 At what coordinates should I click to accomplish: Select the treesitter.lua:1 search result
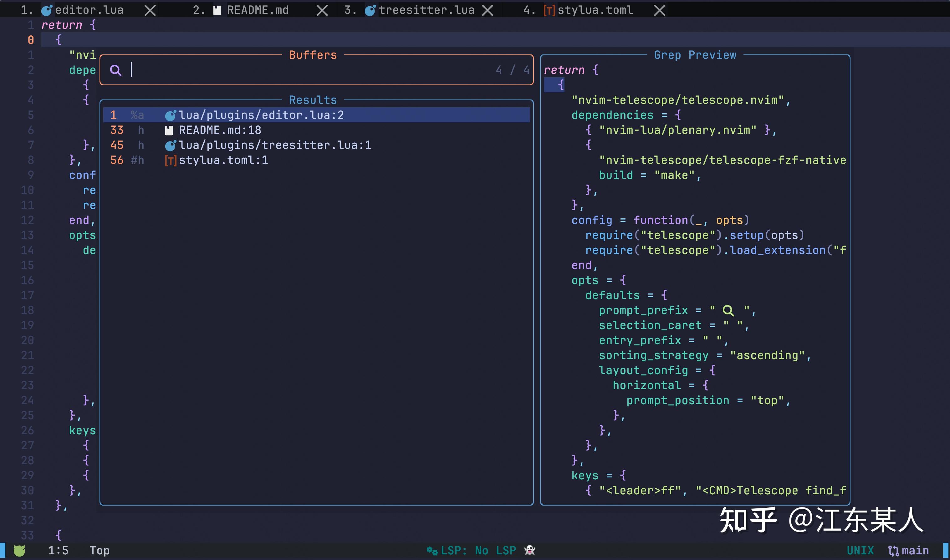[275, 145]
